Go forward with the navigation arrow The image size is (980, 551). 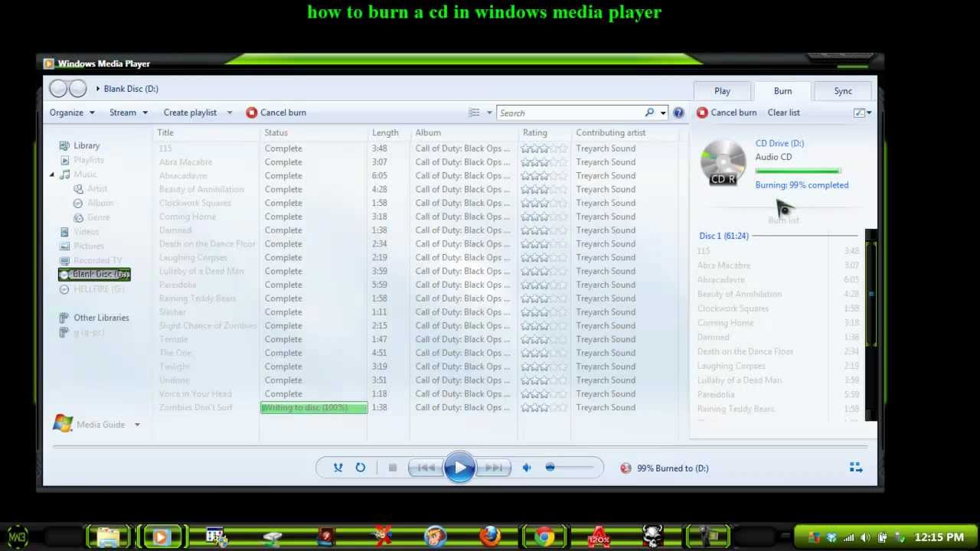click(78, 89)
